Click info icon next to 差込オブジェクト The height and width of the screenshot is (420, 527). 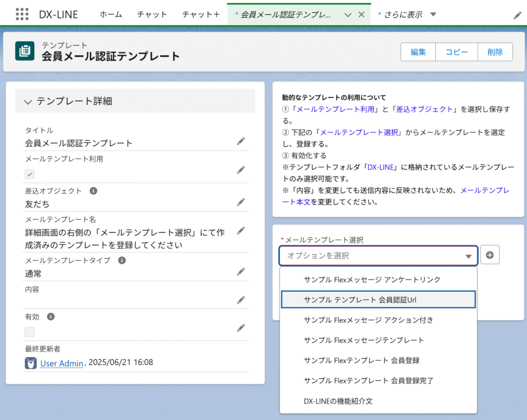93,190
